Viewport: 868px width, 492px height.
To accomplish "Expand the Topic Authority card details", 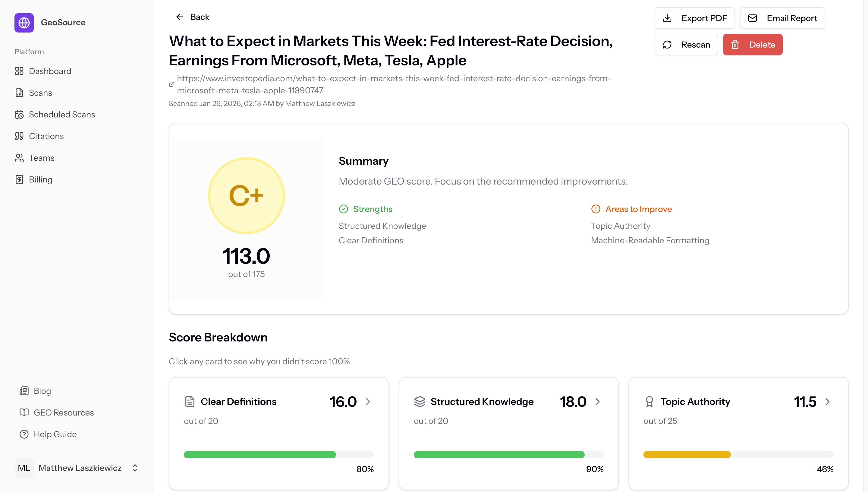I will [827, 402].
